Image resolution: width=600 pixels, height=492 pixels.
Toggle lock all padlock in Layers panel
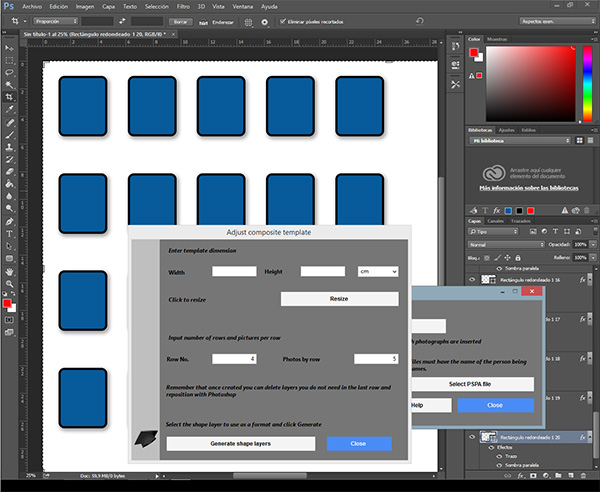[518, 258]
